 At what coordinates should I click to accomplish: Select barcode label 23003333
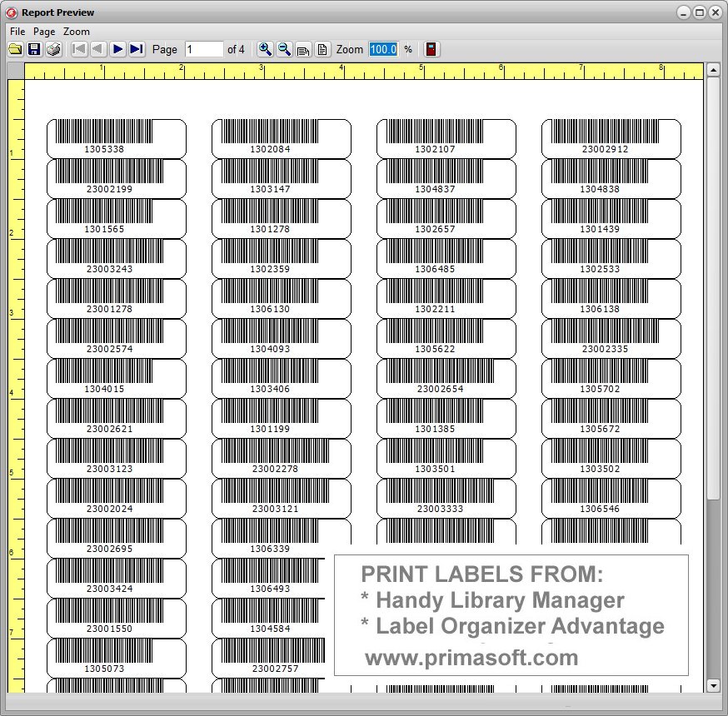pos(446,498)
